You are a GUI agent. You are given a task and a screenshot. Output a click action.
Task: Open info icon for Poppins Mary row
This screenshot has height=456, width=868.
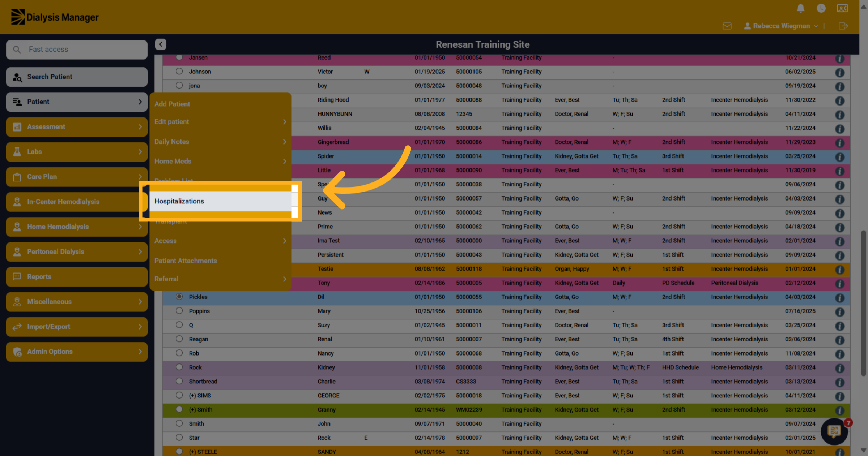tap(840, 312)
